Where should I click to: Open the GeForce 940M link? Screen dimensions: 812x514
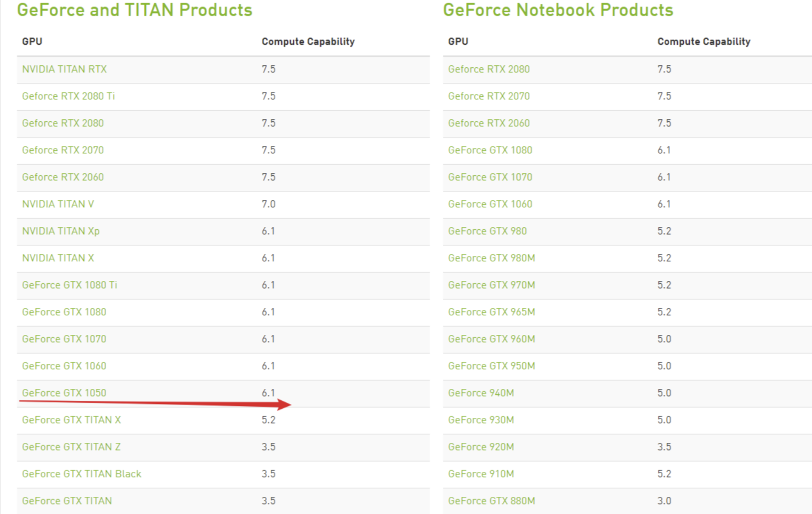click(x=481, y=393)
